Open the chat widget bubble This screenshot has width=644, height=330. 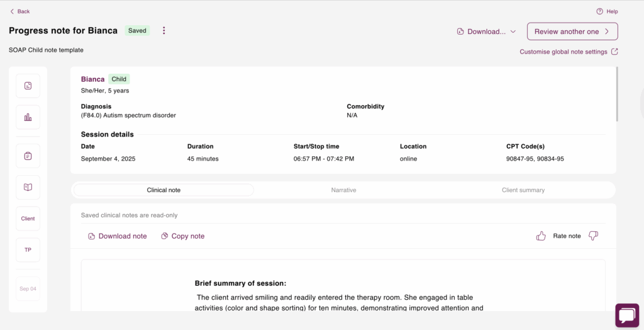click(627, 316)
